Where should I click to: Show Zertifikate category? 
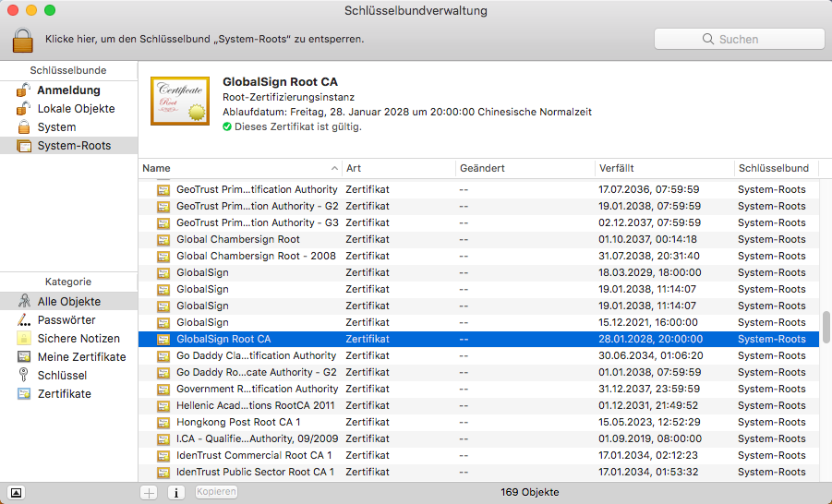tap(69, 393)
